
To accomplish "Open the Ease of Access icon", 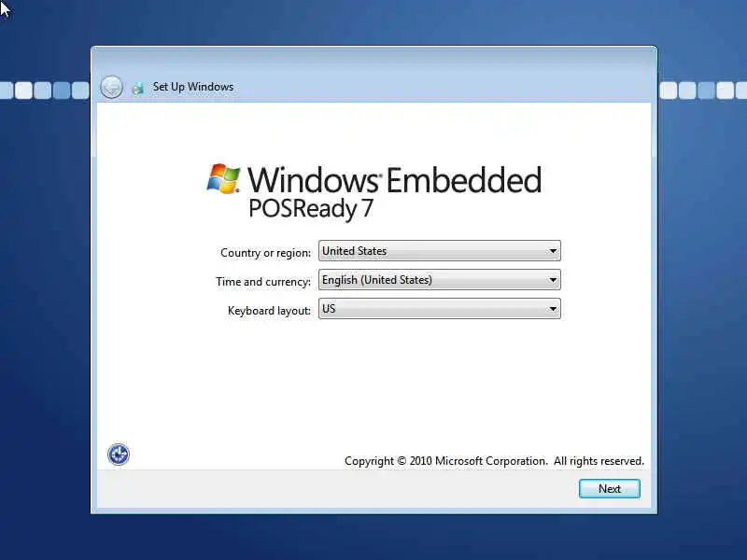I will tap(119, 455).
